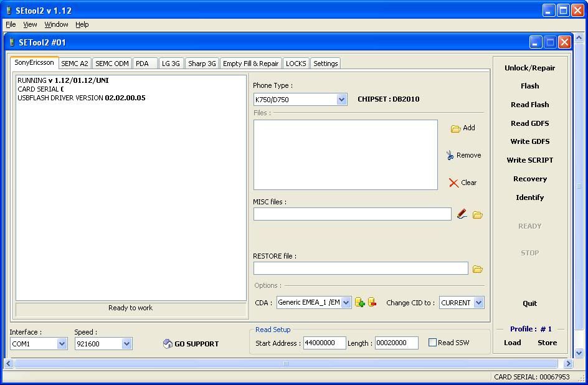Click the USBFLASH DRIVER VERSION log line

click(82, 98)
